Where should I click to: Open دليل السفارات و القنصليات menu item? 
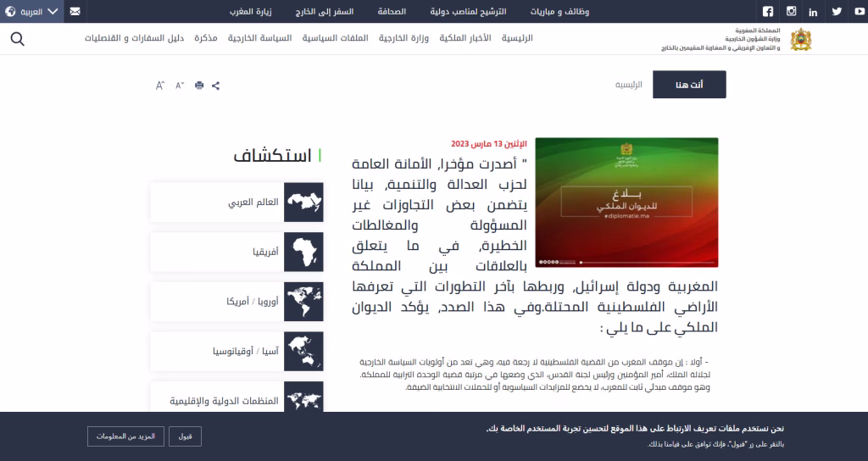tap(134, 38)
